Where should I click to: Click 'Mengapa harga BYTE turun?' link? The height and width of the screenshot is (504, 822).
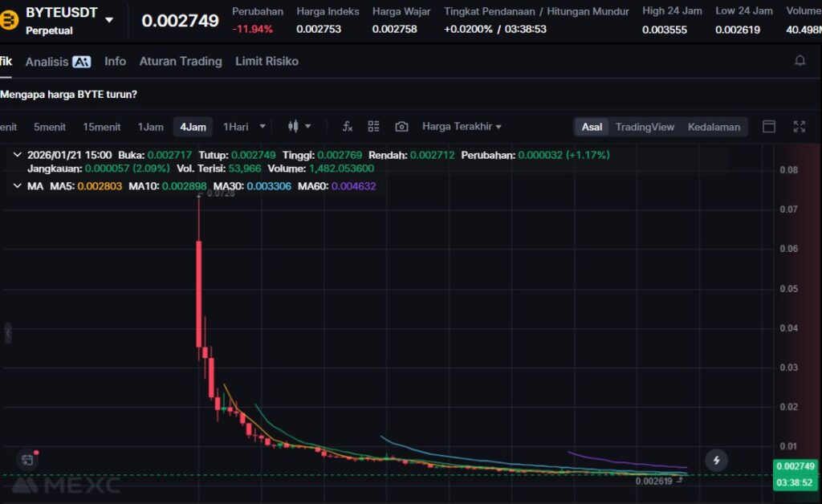[x=69, y=94]
